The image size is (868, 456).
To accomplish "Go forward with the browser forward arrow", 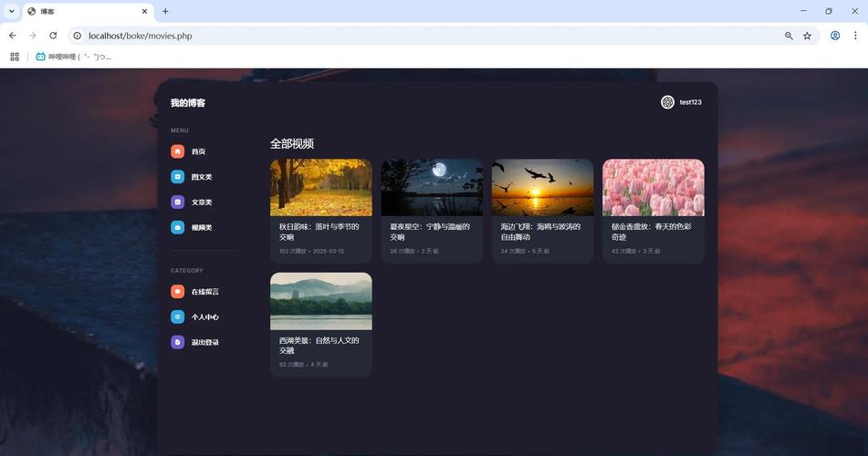I will pyautogui.click(x=33, y=36).
